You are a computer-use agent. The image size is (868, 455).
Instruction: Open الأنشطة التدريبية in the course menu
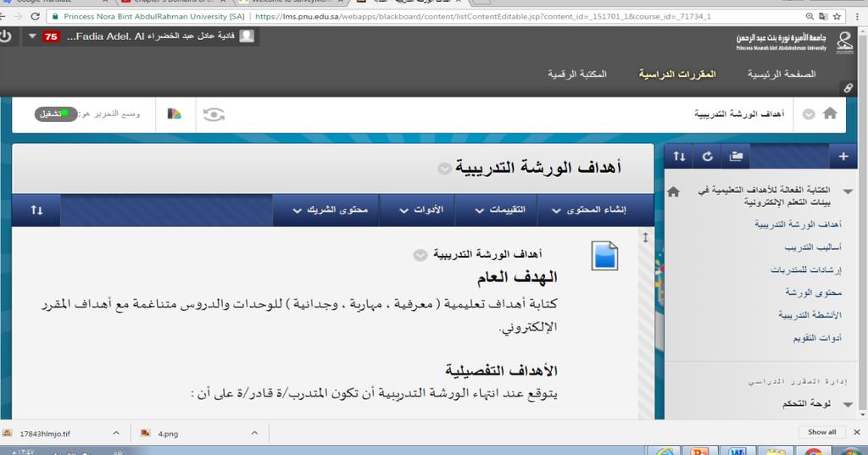tap(810, 315)
